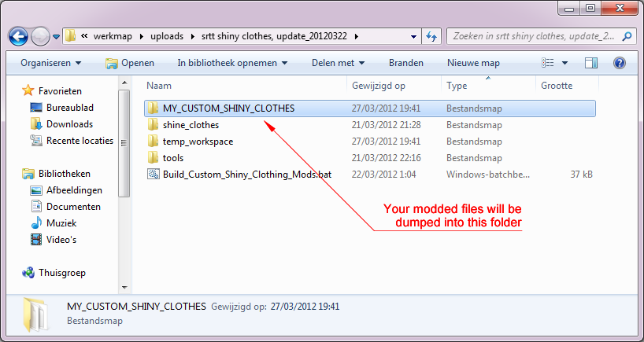Image resolution: width=644 pixels, height=342 pixels.
Task: Select the tools folder
Action: (172, 158)
